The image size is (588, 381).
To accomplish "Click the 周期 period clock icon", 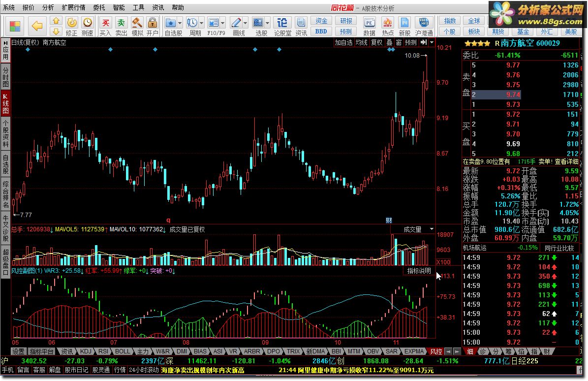I will pyautogui.click(x=192, y=23).
